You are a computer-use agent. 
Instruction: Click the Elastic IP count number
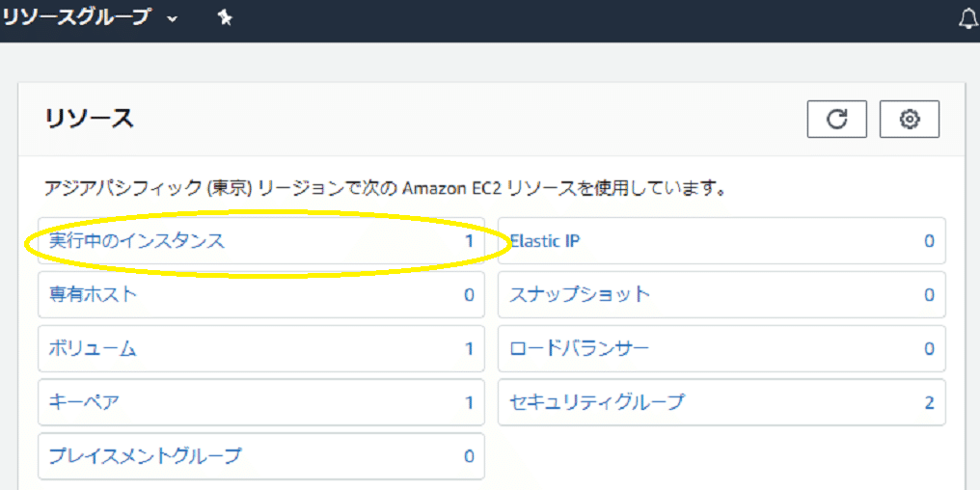(929, 241)
